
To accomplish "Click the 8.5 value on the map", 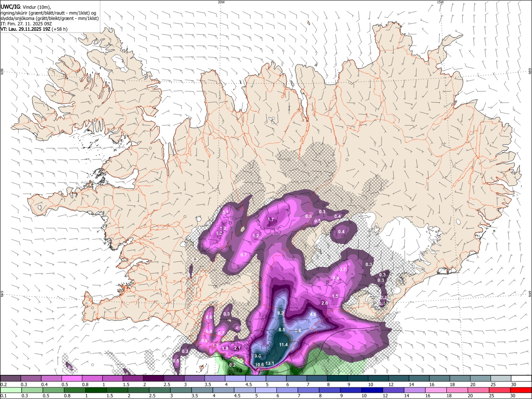I will 281,330.
